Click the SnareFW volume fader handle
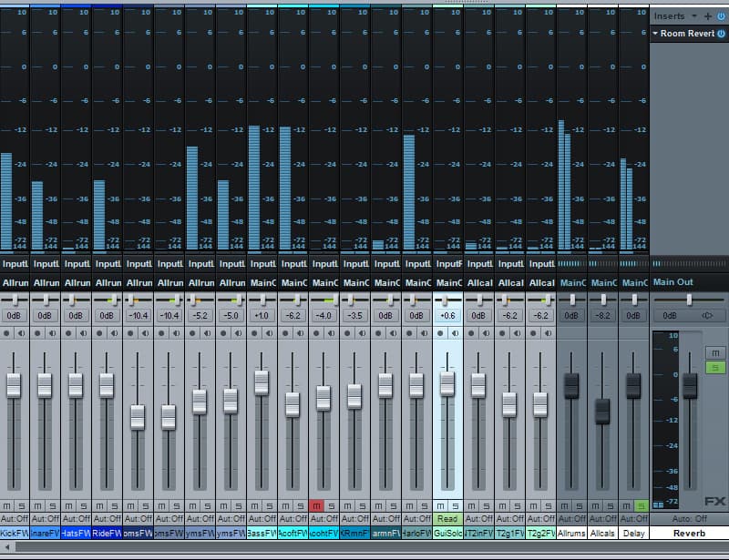729x560 pixels. 45,385
